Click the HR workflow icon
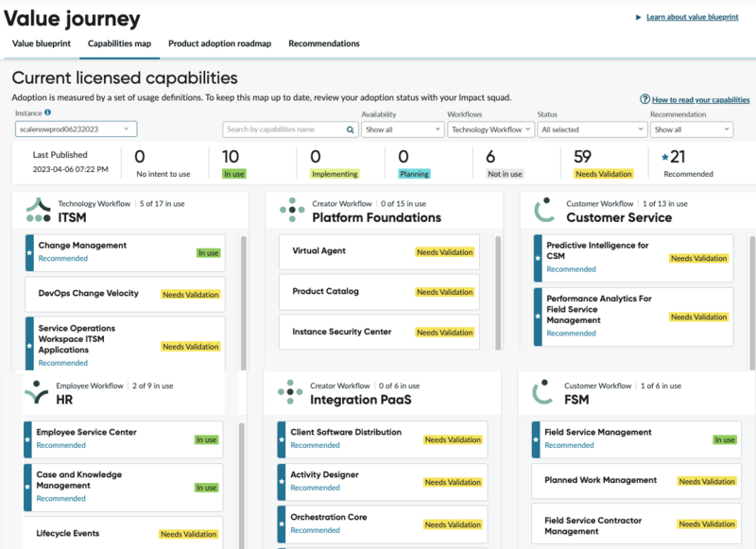This screenshot has width=756, height=549. coord(37,392)
